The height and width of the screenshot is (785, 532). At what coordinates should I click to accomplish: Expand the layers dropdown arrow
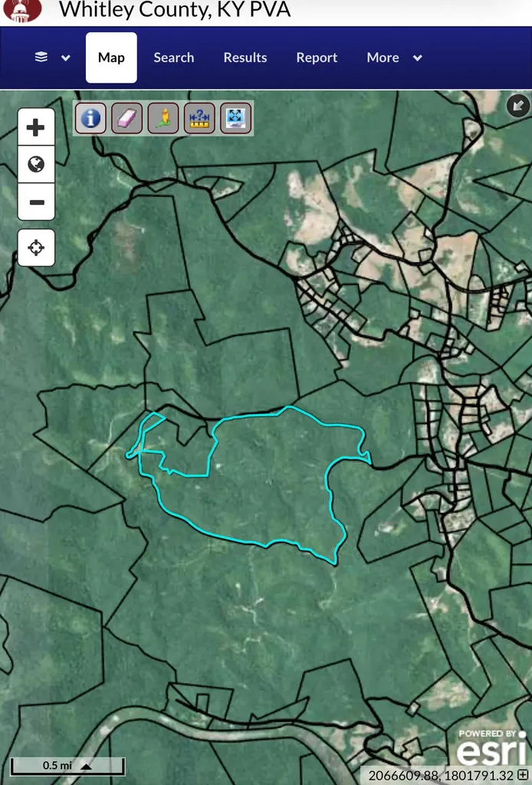pos(66,57)
